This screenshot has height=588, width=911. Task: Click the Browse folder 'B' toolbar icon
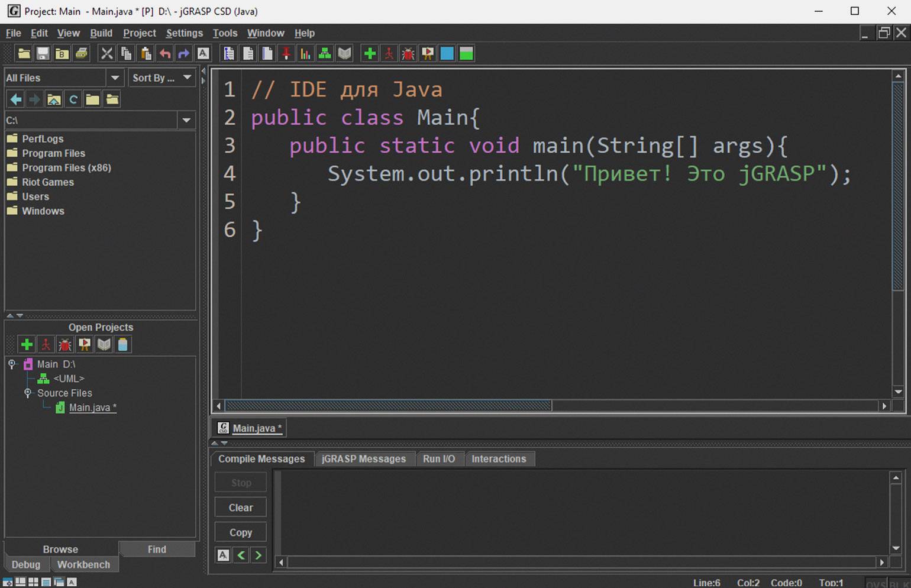tap(62, 54)
